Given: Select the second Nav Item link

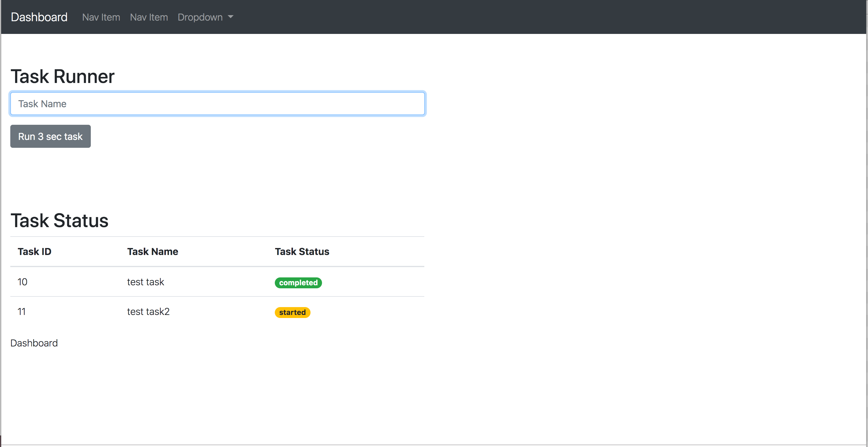Looking at the screenshot, I should (149, 17).
